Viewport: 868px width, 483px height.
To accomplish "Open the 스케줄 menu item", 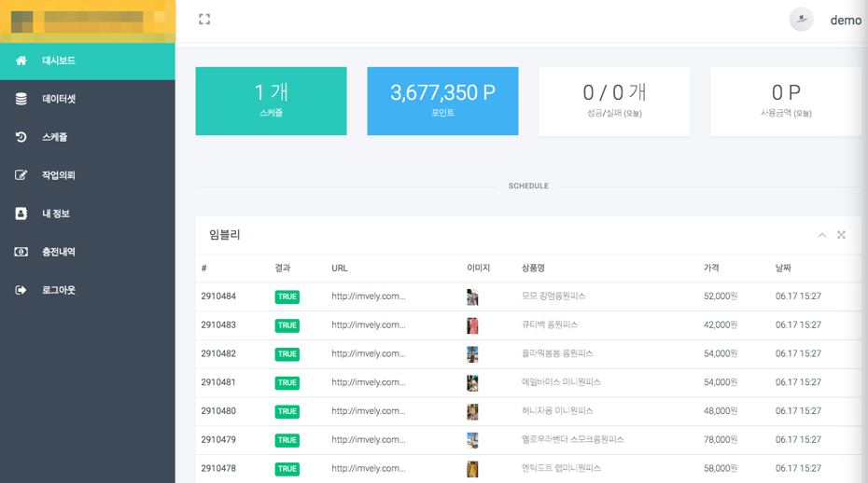I will 88,137.
